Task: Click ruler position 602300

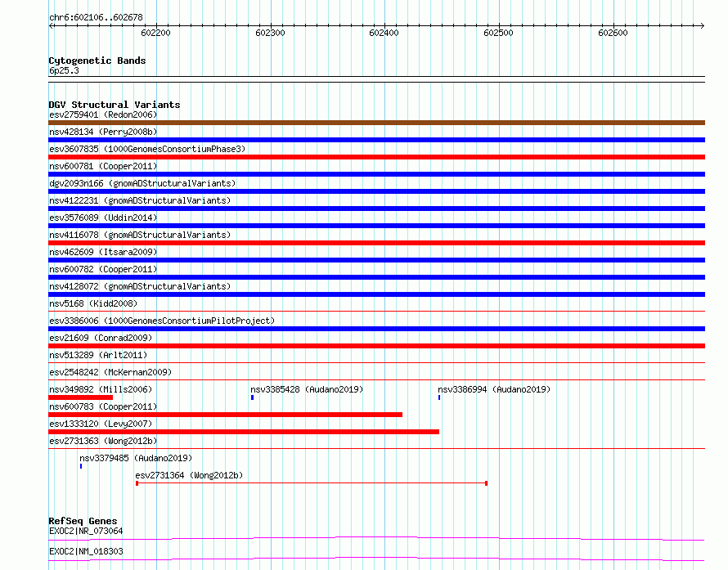Action: 270,33
